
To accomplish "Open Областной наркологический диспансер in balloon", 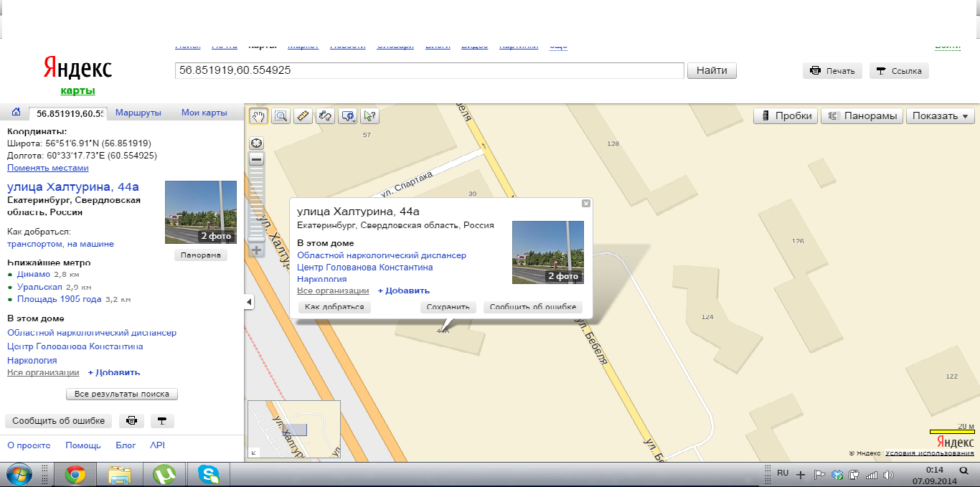I will point(382,255).
